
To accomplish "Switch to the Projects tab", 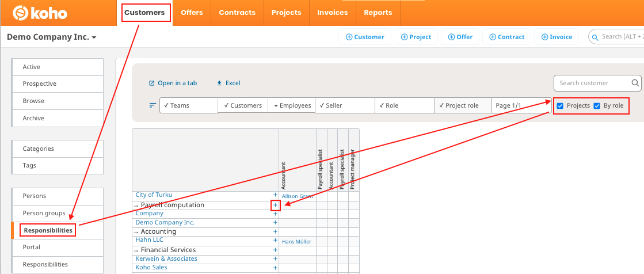I will [286, 13].
